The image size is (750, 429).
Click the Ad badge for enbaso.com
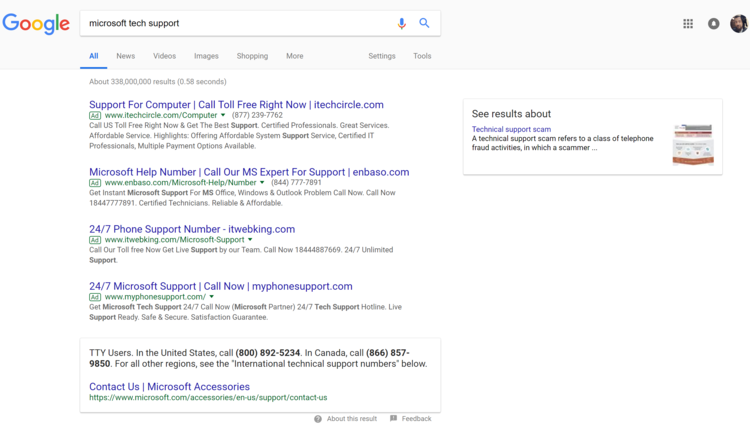95,183
